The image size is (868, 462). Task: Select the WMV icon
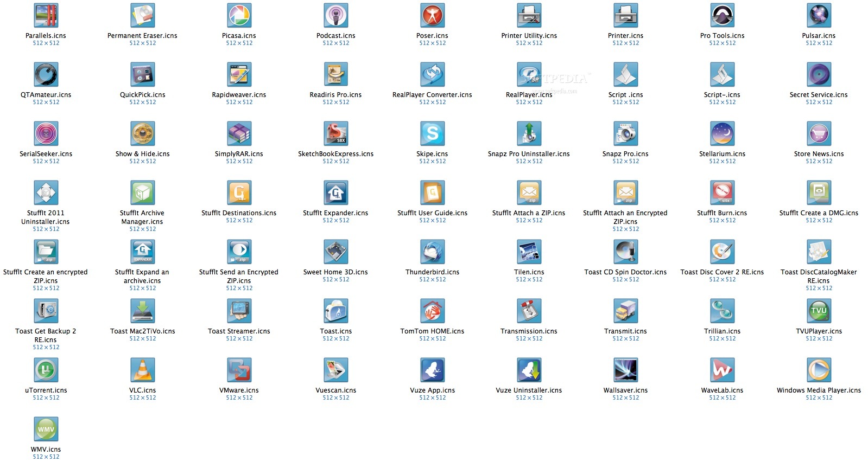click(46, 429)
